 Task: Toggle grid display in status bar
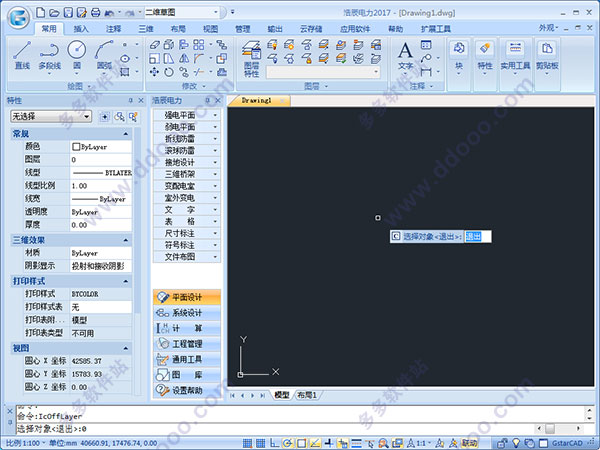click(261, 443)
